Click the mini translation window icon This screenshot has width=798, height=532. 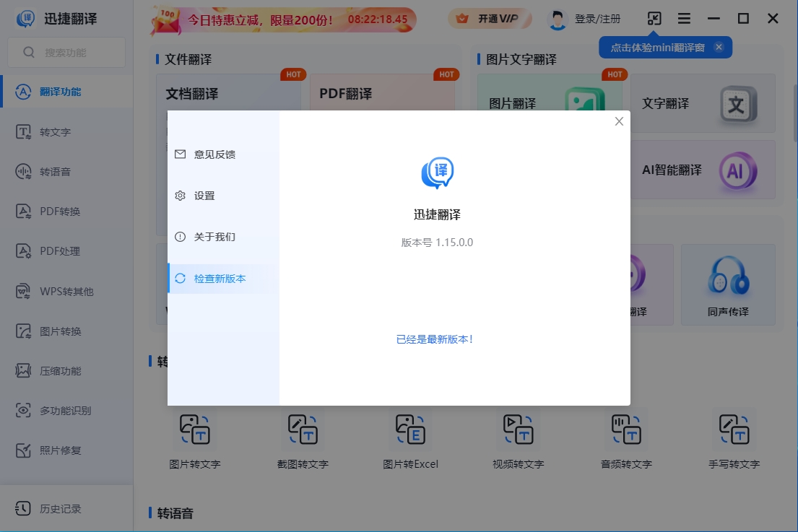(x=654, y=19)
